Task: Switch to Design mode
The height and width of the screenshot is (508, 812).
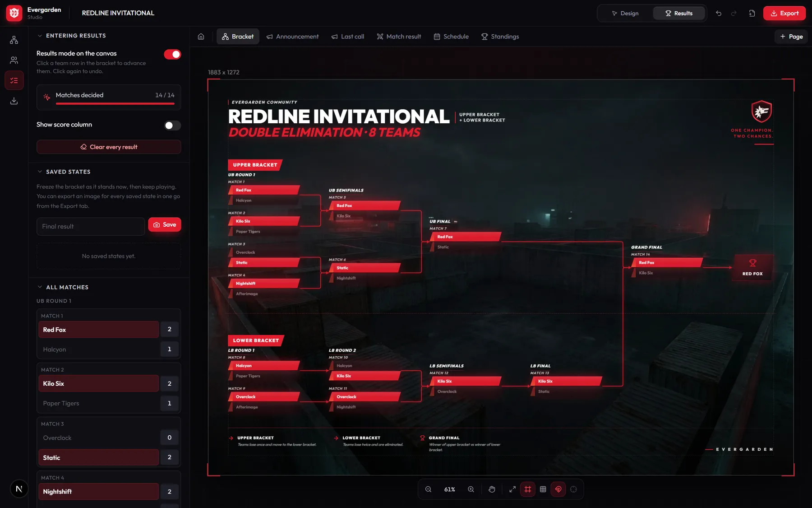Action: pyautogui.click(x=625, y=13)
